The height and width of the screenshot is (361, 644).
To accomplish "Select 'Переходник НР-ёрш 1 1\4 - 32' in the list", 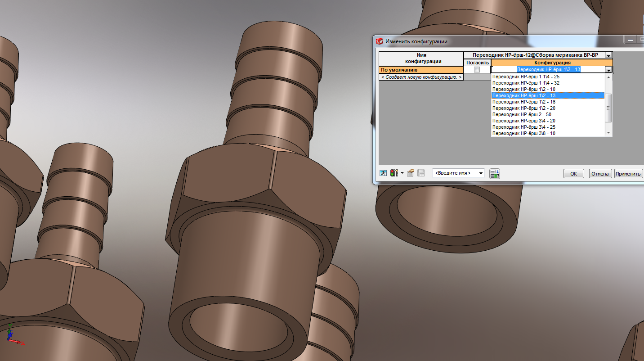I will point(548,83).
